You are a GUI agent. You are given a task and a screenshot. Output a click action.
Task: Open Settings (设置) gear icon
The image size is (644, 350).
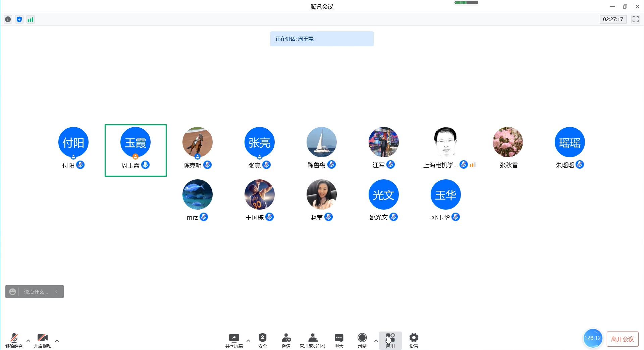coord(414,340)
